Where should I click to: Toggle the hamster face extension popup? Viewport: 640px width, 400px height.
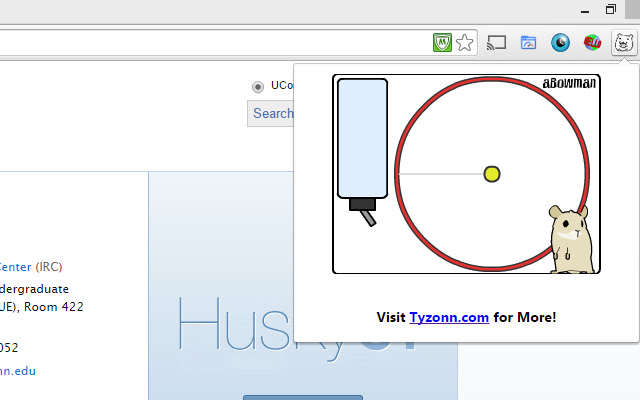pos(624,42)
